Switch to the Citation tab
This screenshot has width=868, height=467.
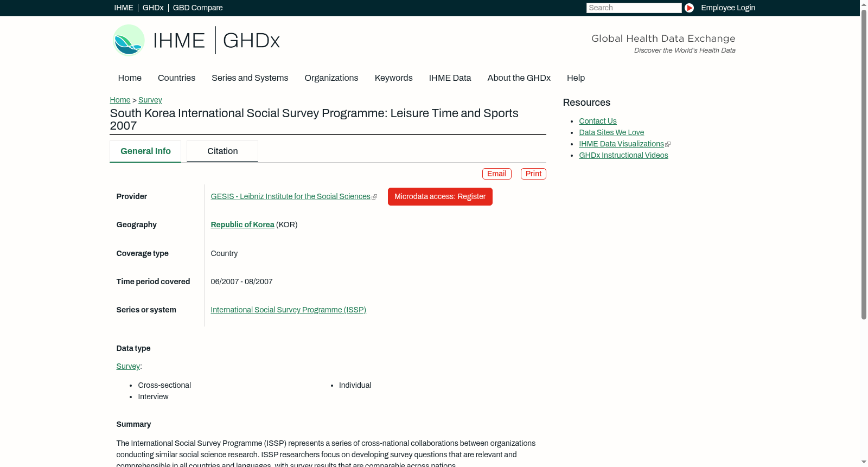coord(222,151)
